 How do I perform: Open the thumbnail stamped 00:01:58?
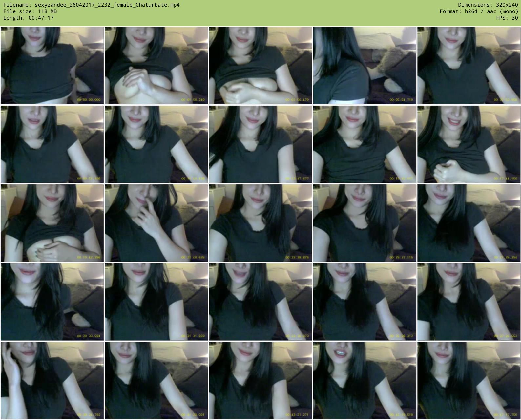click(156, 66)
